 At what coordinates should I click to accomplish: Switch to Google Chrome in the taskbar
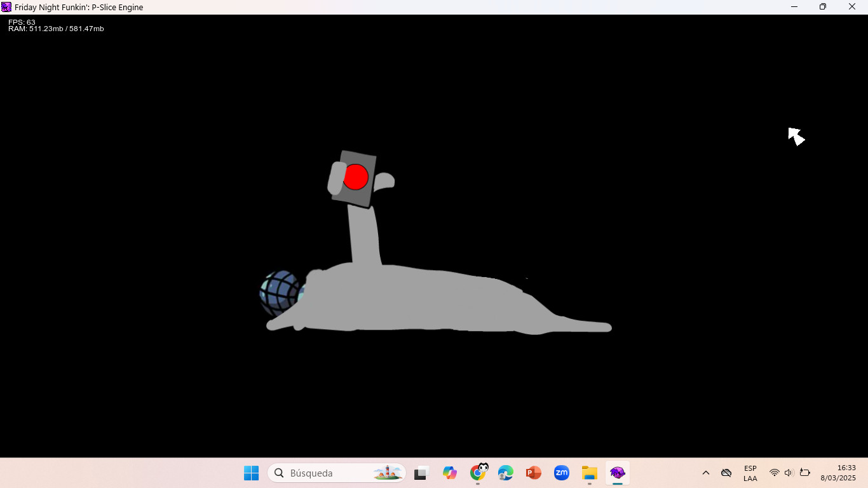(x=478, y=473)
